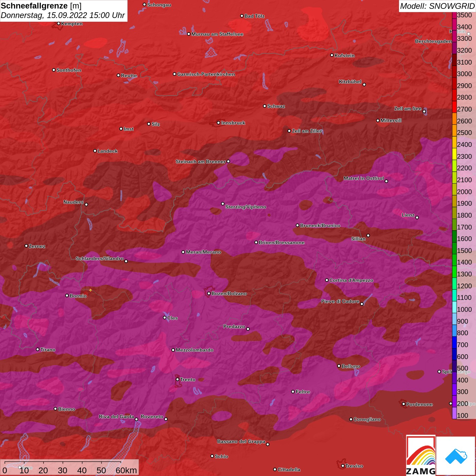476x476 pixels.
Task: Select the 'Matrei in Osttirol' label
Action: pyautogui.click(x=364, y=178)
